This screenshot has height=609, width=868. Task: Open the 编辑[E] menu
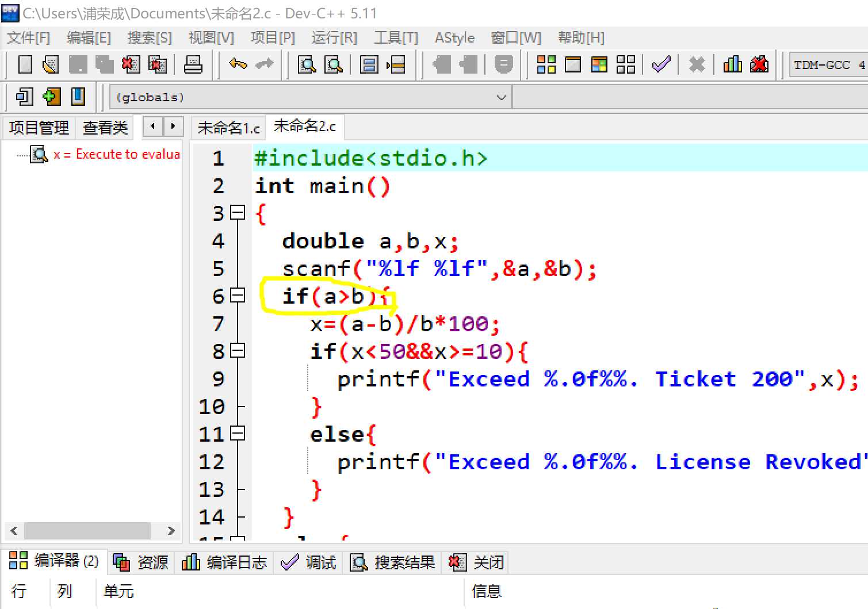(x=89, y=38)
